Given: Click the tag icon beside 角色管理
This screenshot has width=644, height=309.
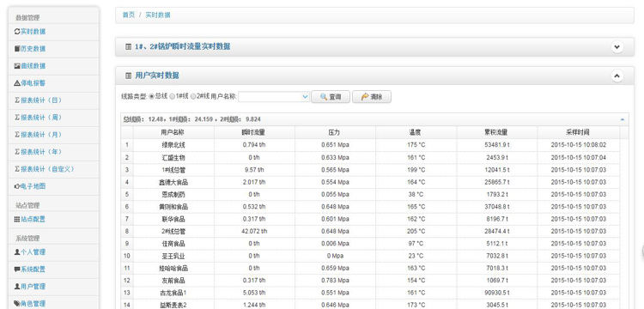Looking at the screenshot, I should pyautogui.click(x=17, y=304).
